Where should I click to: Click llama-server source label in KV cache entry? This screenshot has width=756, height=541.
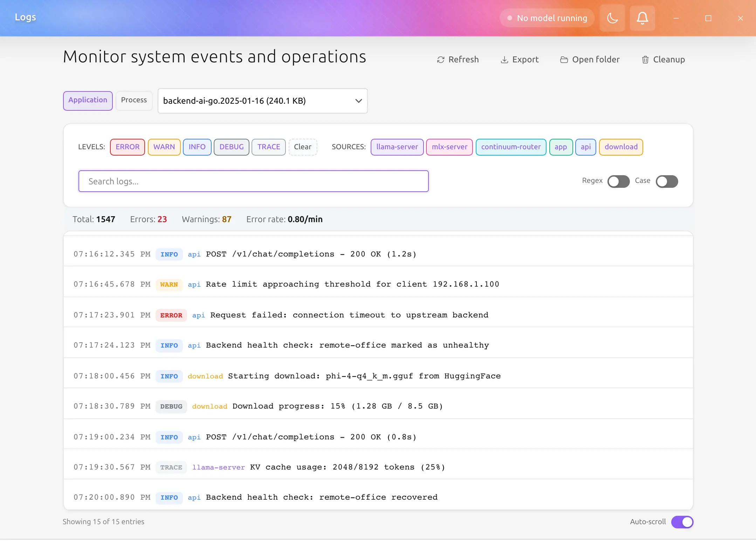tap(219, 467)
